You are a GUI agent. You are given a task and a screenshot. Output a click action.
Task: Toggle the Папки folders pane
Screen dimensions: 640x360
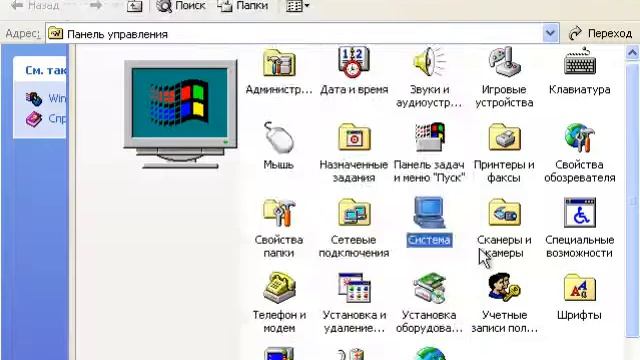pos(242,6)
